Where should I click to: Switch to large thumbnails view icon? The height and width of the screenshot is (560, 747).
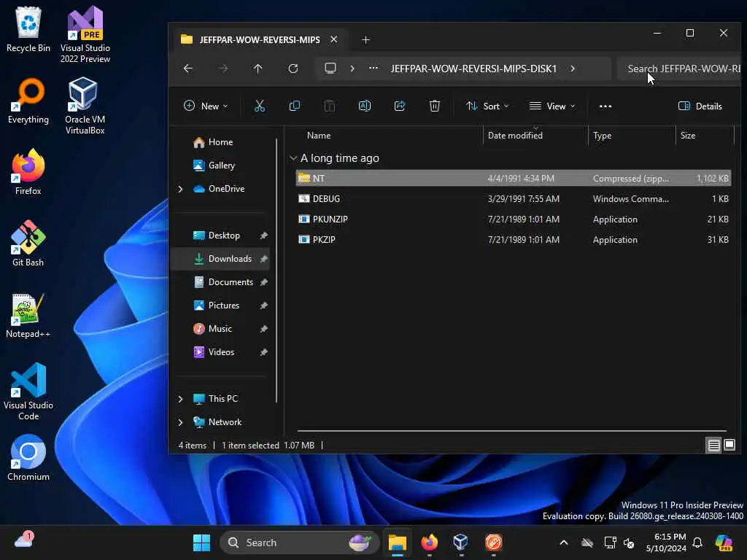729,446
